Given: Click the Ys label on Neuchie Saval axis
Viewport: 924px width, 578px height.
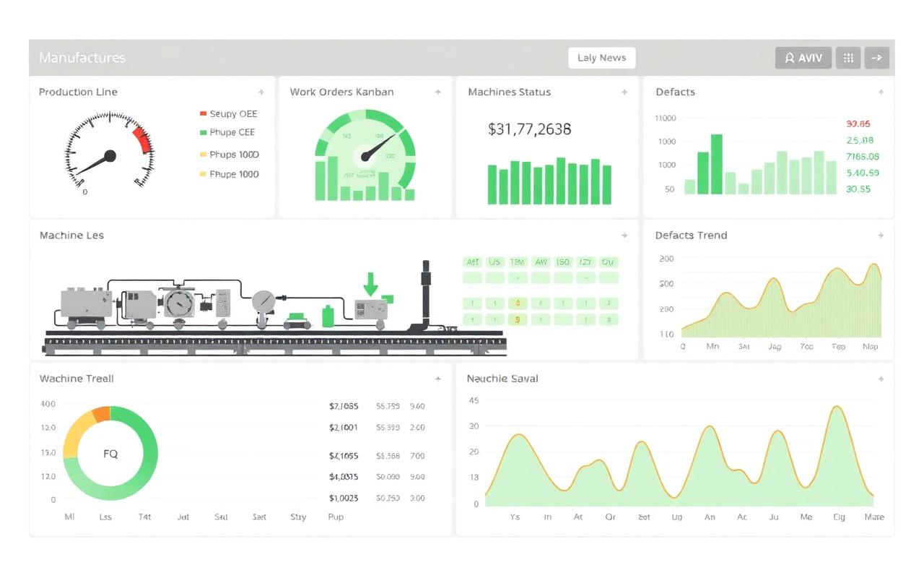Looking at the screenshot, I should [515, 517].
